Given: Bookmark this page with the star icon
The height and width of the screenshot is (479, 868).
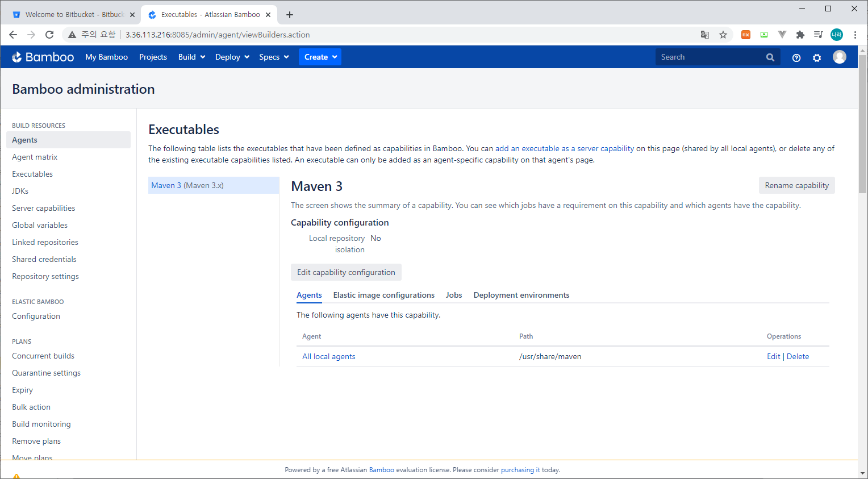Looking at the screenshot, I should click(x=723, y=35).
